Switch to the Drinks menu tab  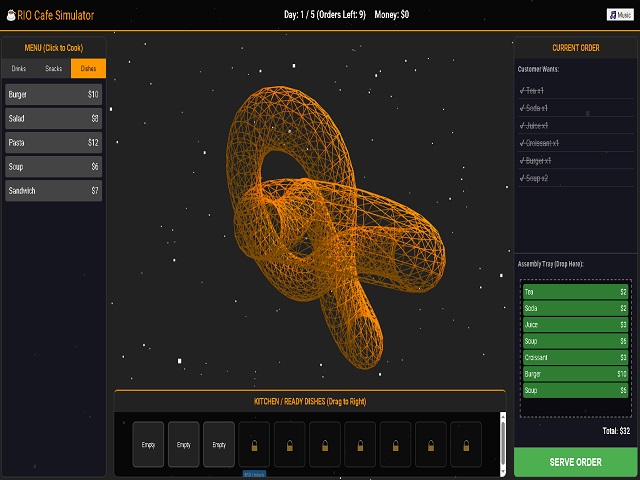point(18,68)
